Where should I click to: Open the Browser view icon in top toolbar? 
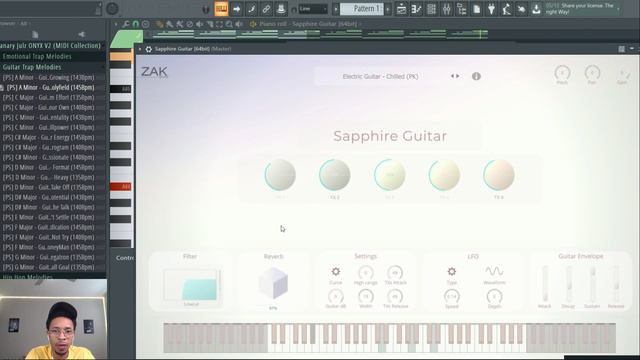click(x=462, y=9)
